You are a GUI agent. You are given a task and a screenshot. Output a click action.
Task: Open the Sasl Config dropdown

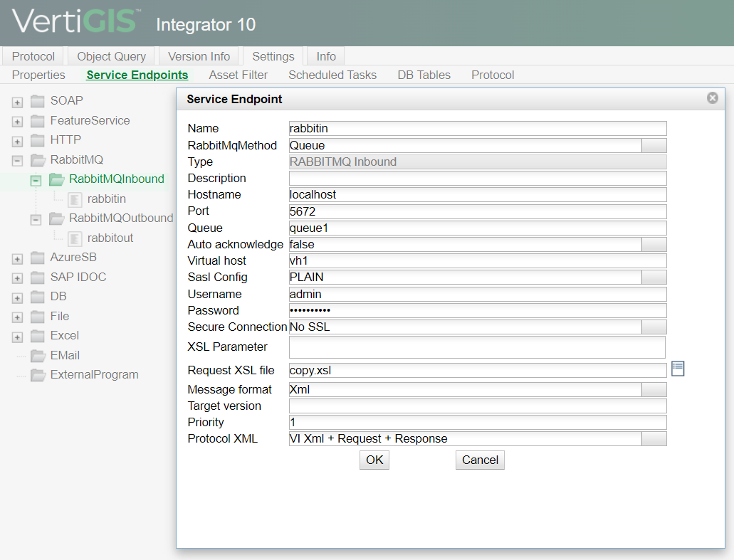[654, 277]
